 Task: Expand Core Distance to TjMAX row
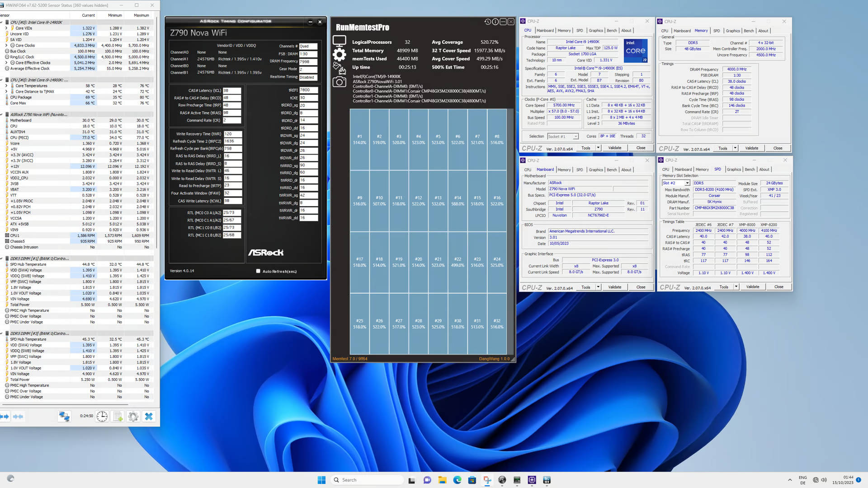(x=6, y=91)
